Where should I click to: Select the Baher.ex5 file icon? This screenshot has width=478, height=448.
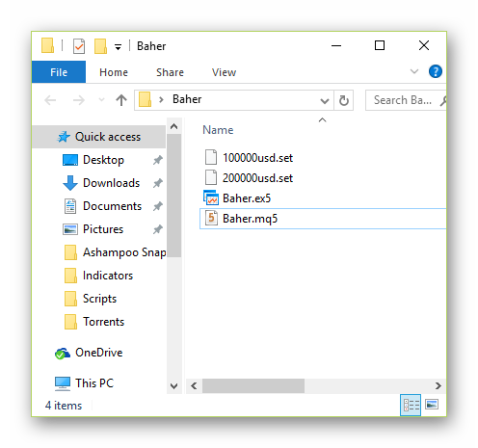point(211,198)
